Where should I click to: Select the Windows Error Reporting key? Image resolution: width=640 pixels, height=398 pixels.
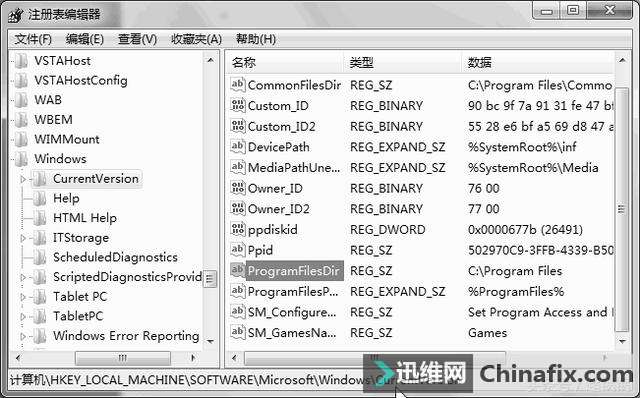tap(126, 336)
